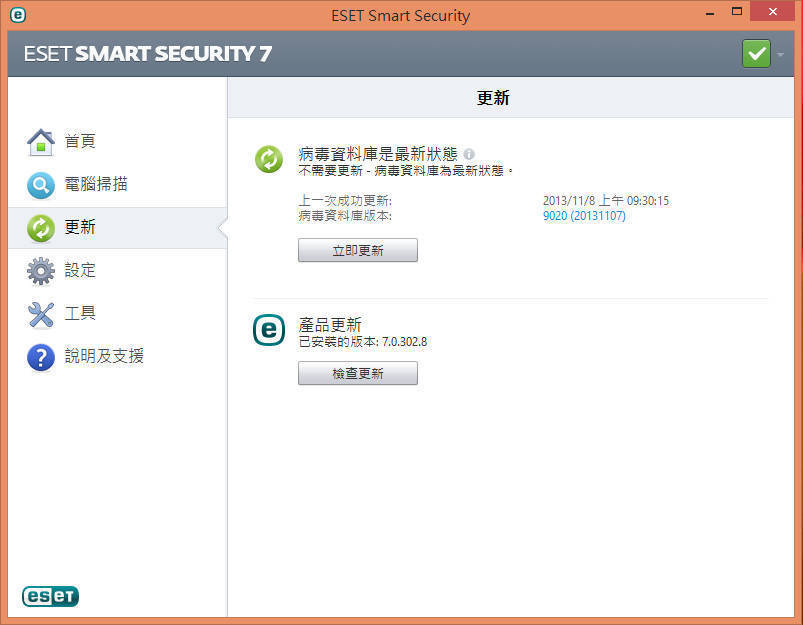Click the 立即更新 button
This screenshot has height=625, width=803.
click(x=357, y=250)
